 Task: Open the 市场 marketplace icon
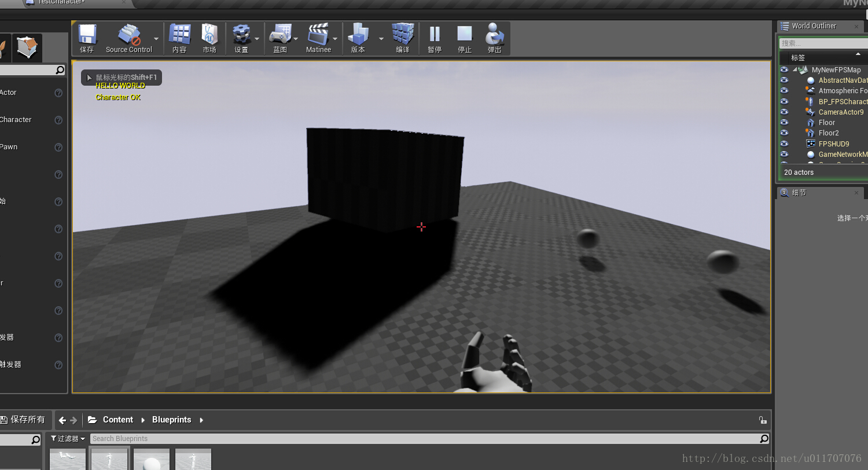(x=209, y=35)
